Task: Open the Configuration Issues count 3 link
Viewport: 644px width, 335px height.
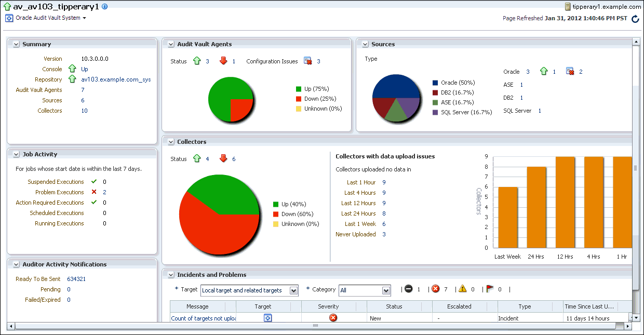Action: click(x=318, y=61)
